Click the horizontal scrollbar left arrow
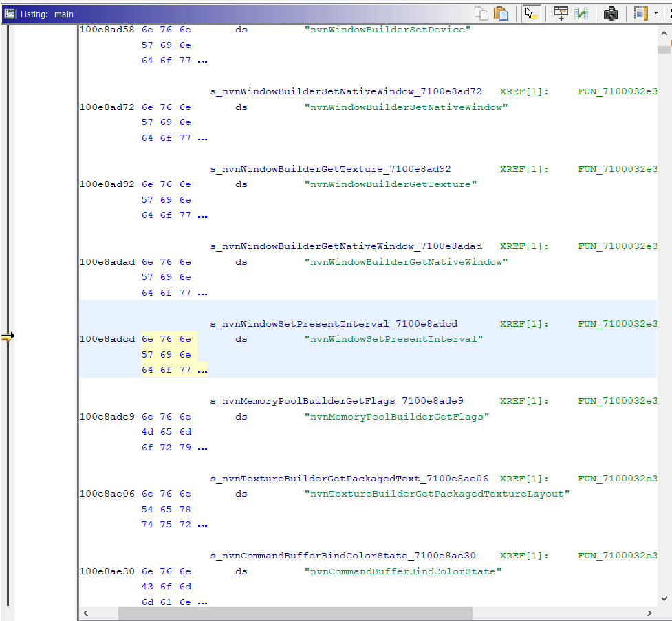The width and height of the screenshot is (672, 621). click(86, 613)
